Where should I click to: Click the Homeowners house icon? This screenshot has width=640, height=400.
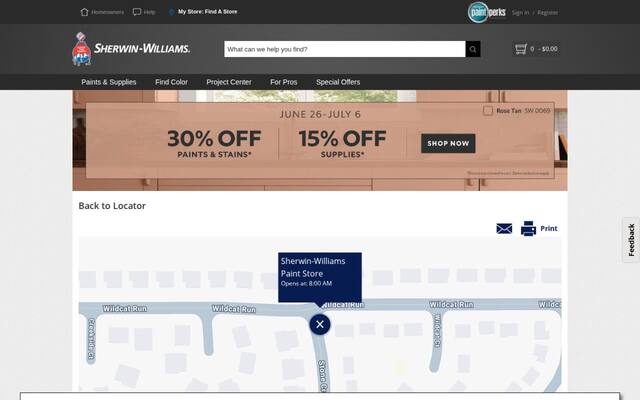(84, 12)
